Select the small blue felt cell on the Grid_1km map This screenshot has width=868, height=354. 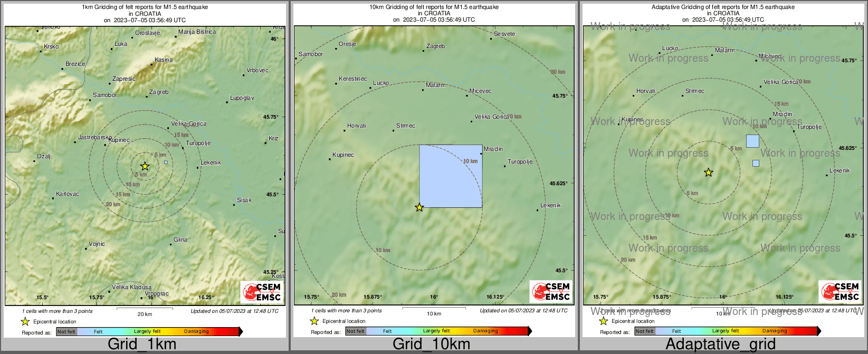tap(166, 162)
